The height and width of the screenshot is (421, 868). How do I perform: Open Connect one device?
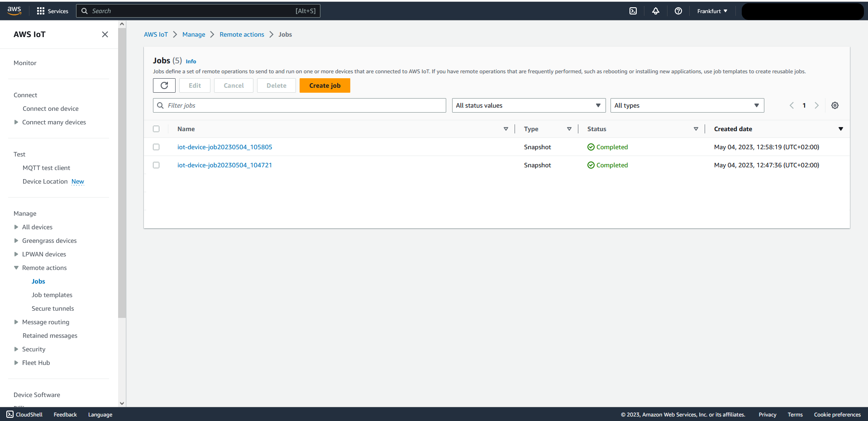point(51,109)
